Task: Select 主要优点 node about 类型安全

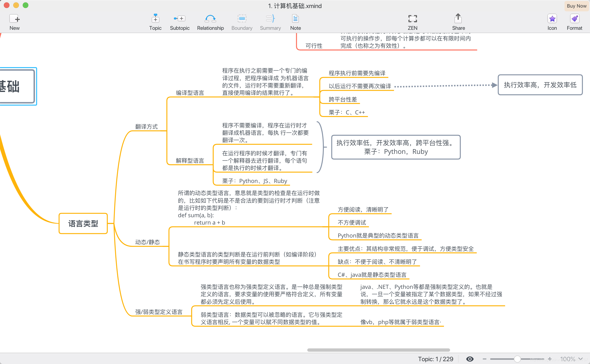Action: point(405,249)
